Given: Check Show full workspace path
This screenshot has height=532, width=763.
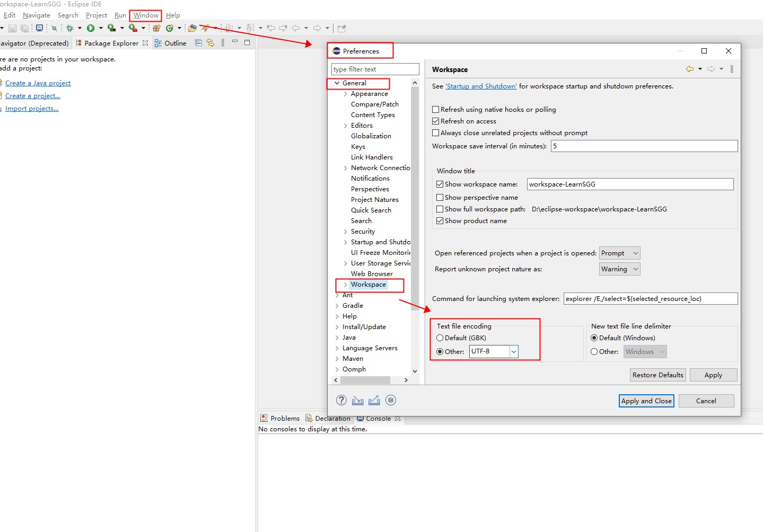Looking at the screenshot, I should (x=440, y=209).
